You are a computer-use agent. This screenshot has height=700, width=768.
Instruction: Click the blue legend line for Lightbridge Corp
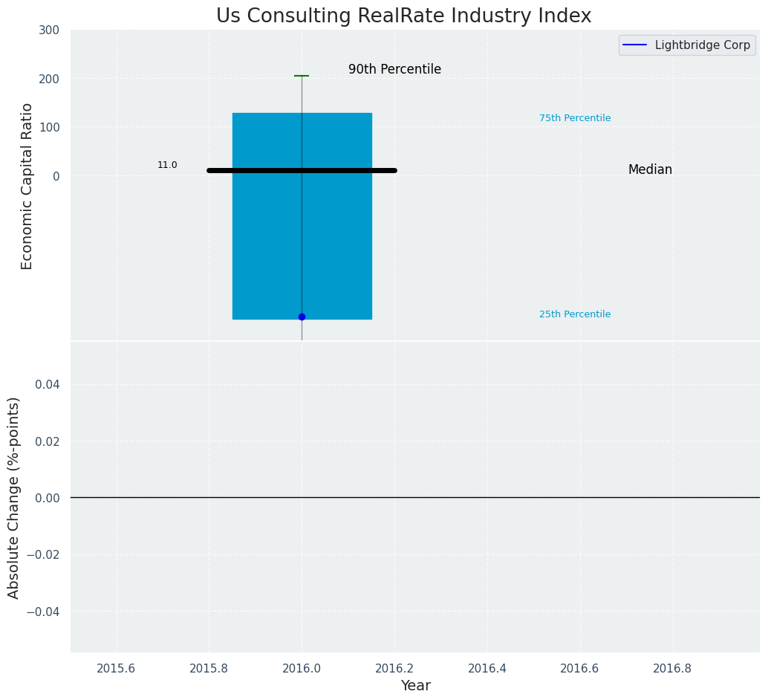point(634,45)
